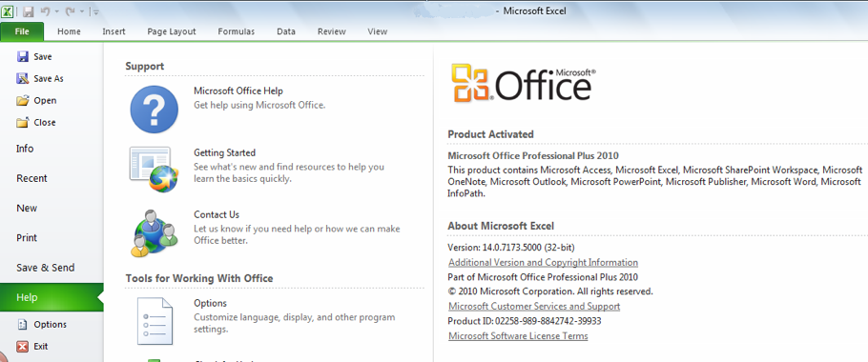Screen dimensions: 868x362
Task: Click the Close folder icon in sidebar
Action: 23,123
